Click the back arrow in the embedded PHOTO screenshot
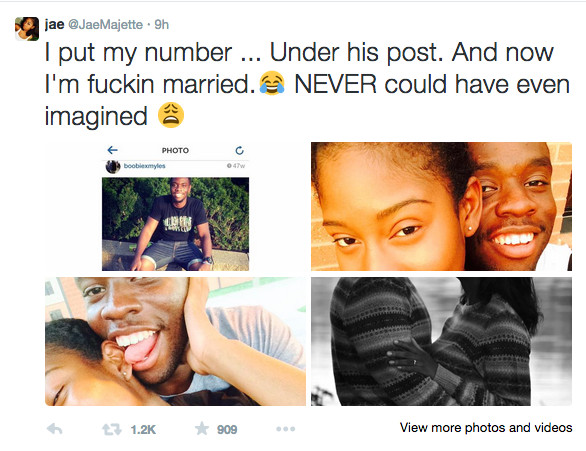 point(112,150)
